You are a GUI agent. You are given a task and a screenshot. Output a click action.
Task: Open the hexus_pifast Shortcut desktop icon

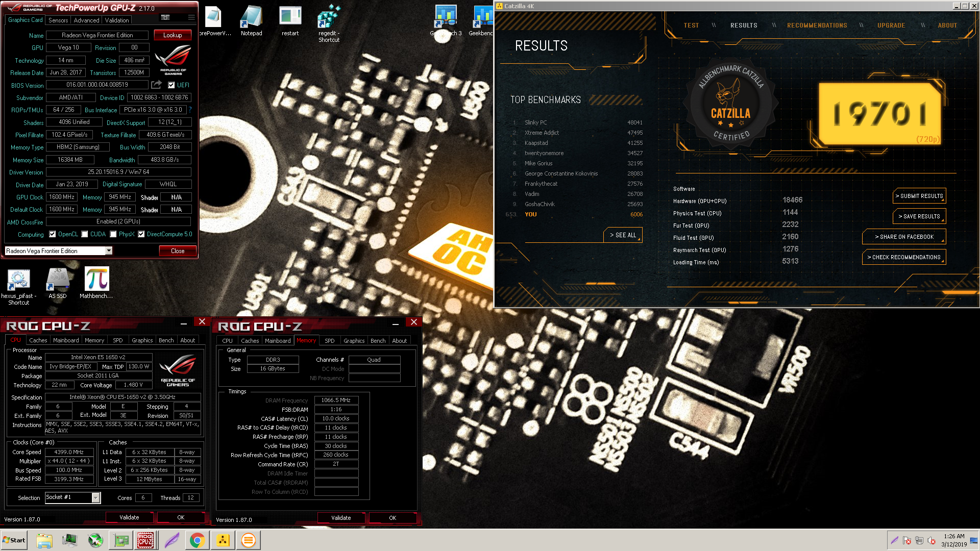click(x=18, y=287)
